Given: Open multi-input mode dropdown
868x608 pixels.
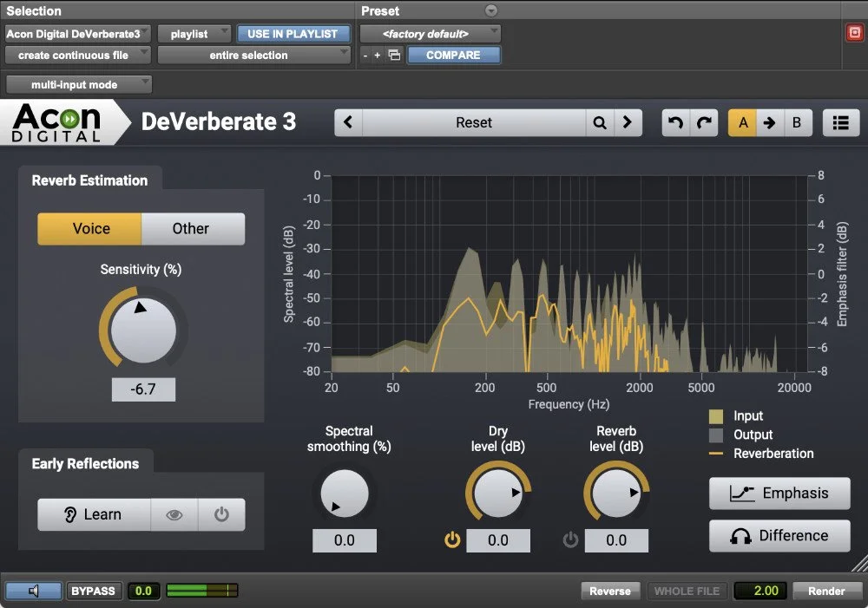Looking at the screenshot, I should 79,85.
